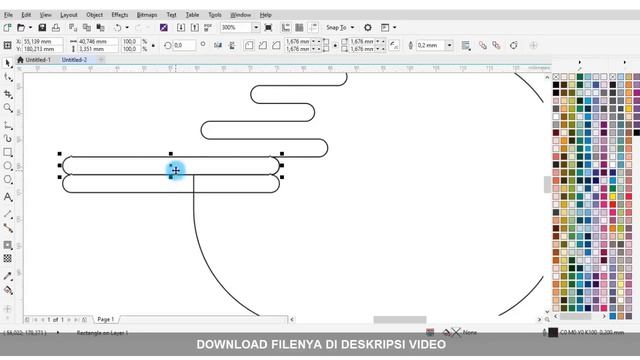Image resolution: width=640 pixels, height=360 pixels.
Task: Open the outline width 0,2 mm dropdown
Action: click(449, 45)
